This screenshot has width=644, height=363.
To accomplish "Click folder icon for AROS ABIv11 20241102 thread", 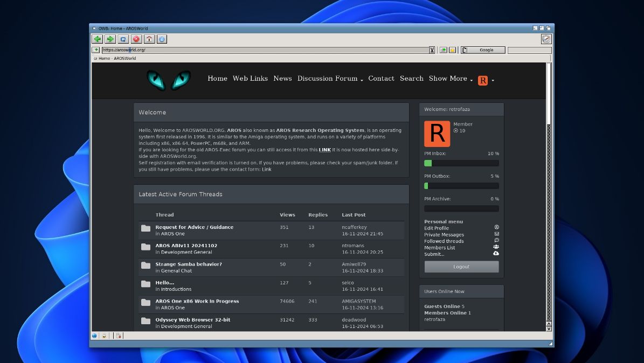I will [x=146, y=247].
